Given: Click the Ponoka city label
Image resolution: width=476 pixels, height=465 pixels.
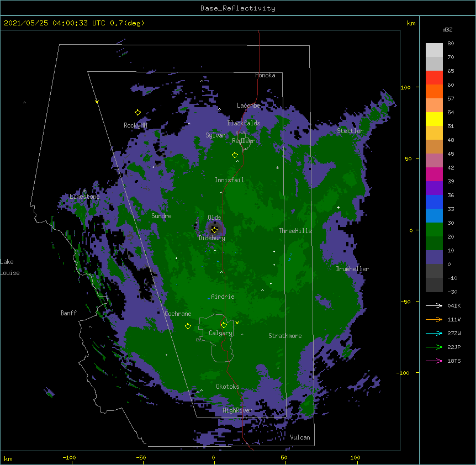Looking at the screenshot, I should [x=265, y=75].
